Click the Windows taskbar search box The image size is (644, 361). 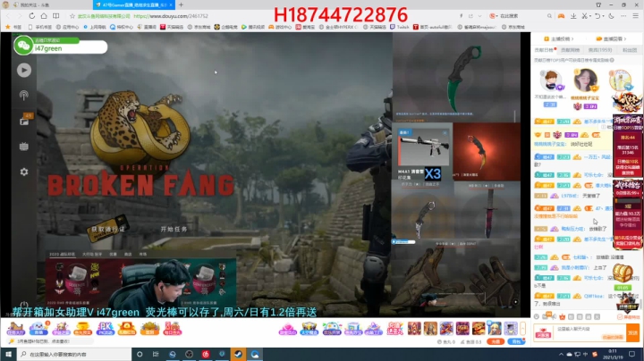pyautogui.click(x=74, y=354)
